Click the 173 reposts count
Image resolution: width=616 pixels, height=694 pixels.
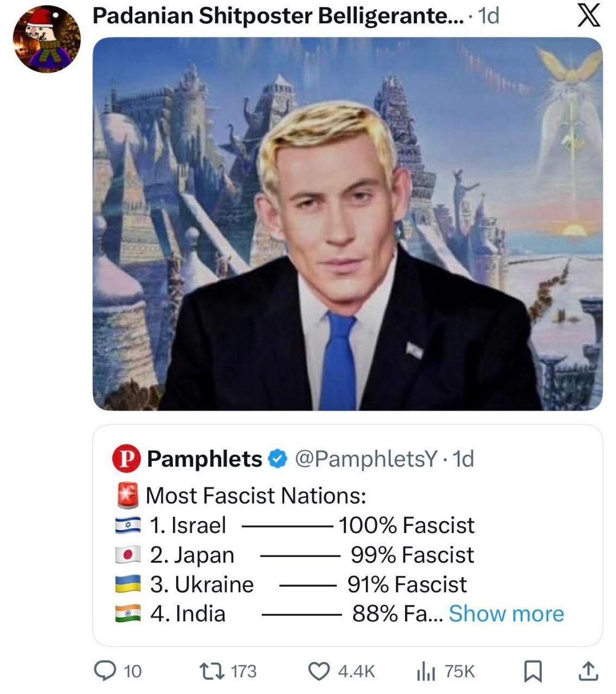[243, 671]
